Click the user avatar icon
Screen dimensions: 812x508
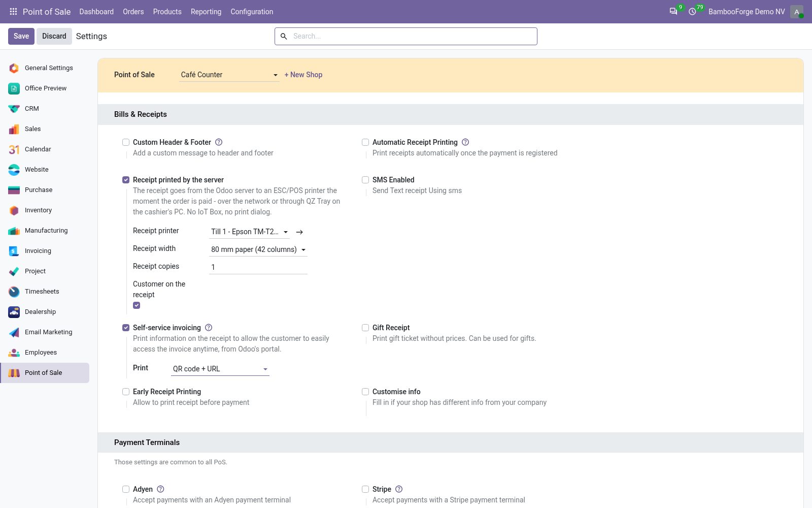pos(797,12)
